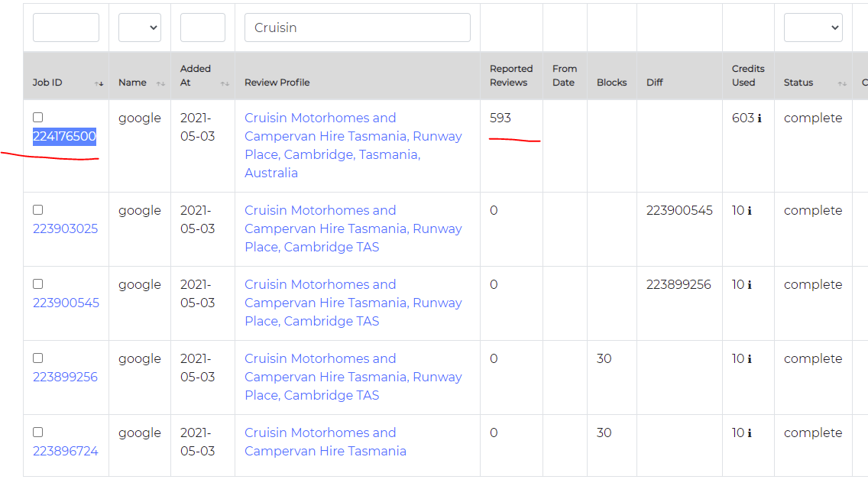The image size is (868, 486).
Task: Select reported reviews value 593
Action: [x=500, y=118]
